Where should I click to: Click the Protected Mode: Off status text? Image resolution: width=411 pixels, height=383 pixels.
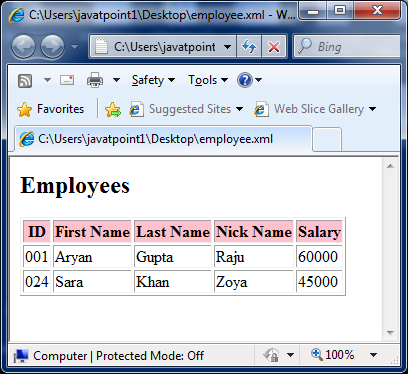pos(150,356)
